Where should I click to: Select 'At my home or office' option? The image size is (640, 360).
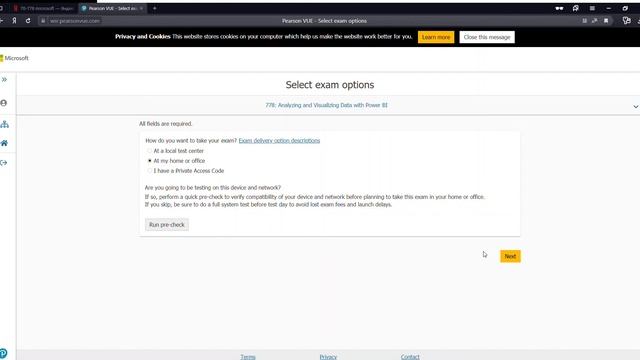click(149, 161)
